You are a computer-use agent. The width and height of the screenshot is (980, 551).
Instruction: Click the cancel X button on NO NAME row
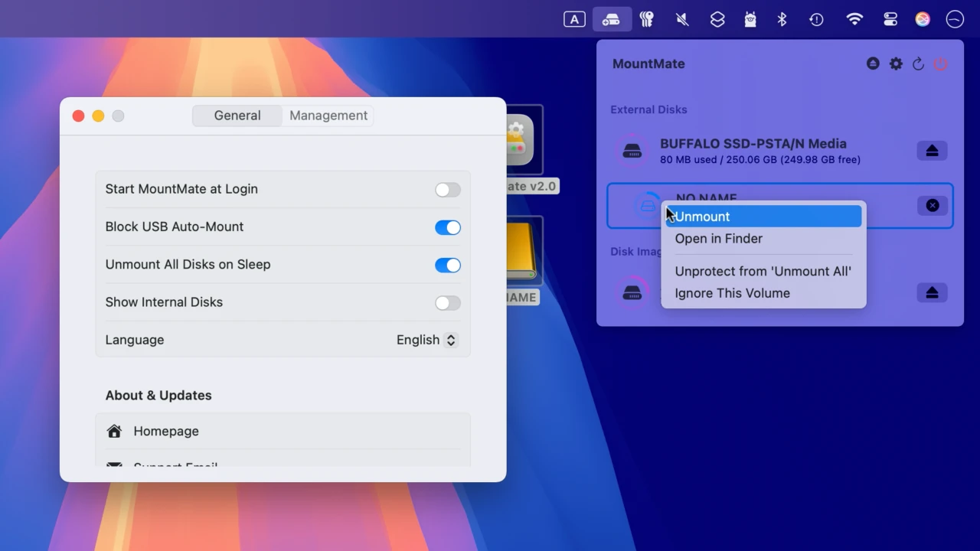point(932,205)
